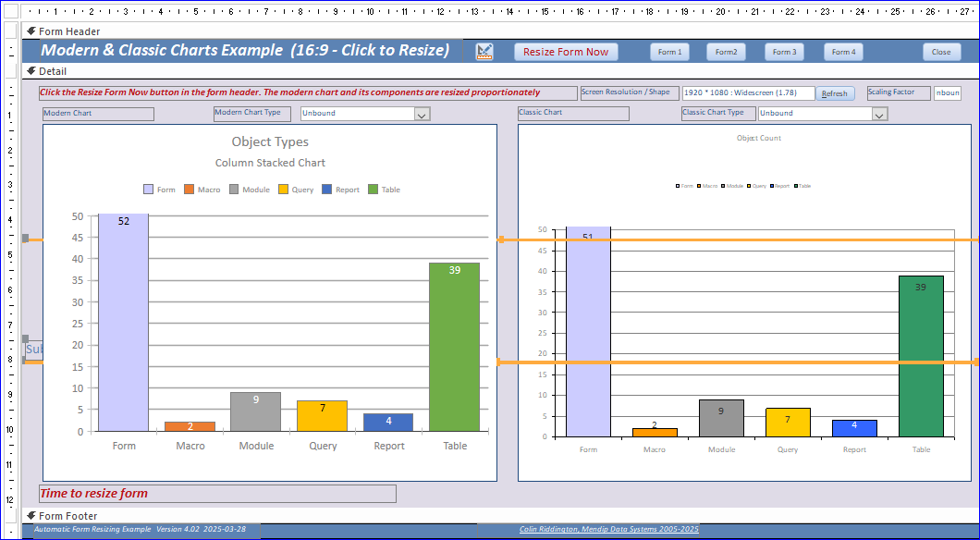Select the Modern Chart label
The height and width of the screenshot is (540, 980).
pos(98,114)
